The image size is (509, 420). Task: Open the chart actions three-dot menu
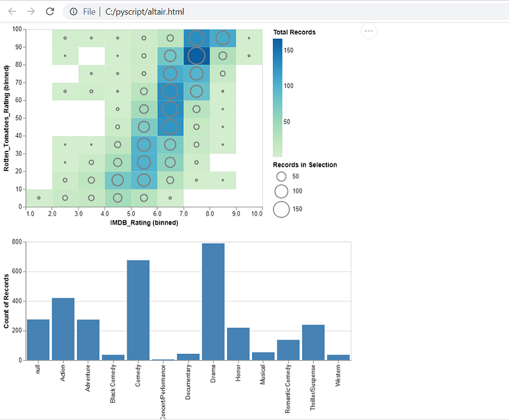coord(368,31)
